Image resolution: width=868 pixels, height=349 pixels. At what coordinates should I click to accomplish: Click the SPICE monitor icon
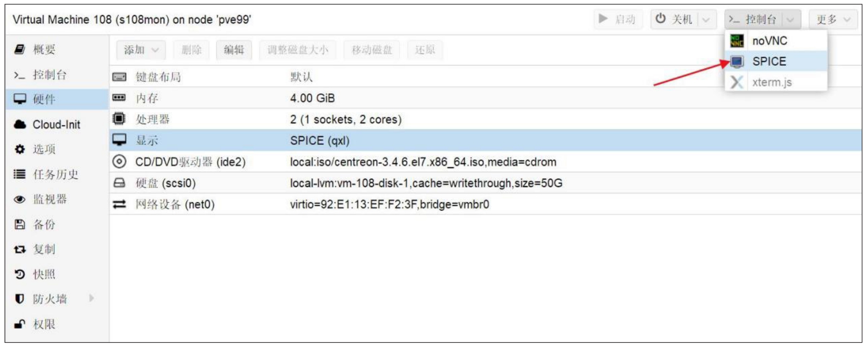point(737,61)
